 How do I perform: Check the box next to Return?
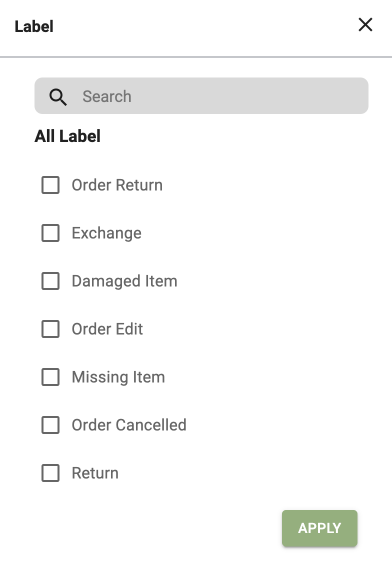(50, 473)
